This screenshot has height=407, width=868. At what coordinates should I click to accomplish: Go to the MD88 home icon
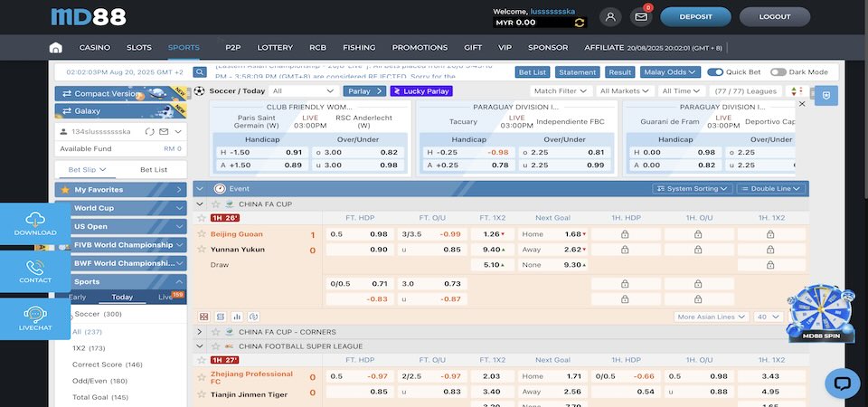[55, 48]
